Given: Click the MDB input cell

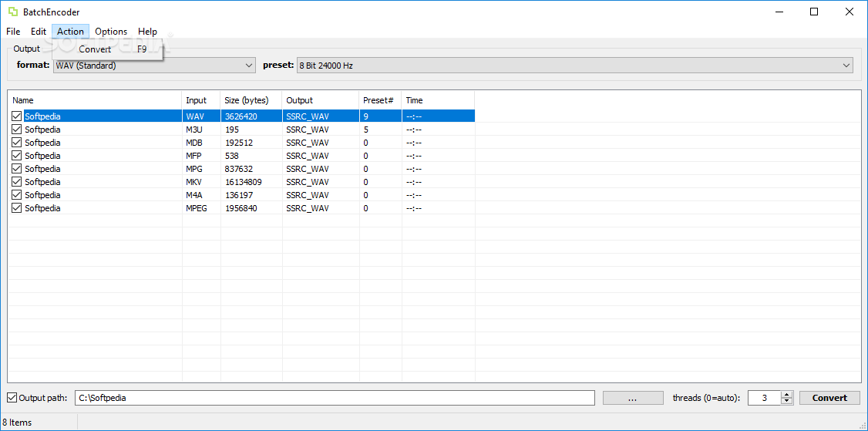Looking at the screenshot, I should pyautogui.click(x=201, y=143).
